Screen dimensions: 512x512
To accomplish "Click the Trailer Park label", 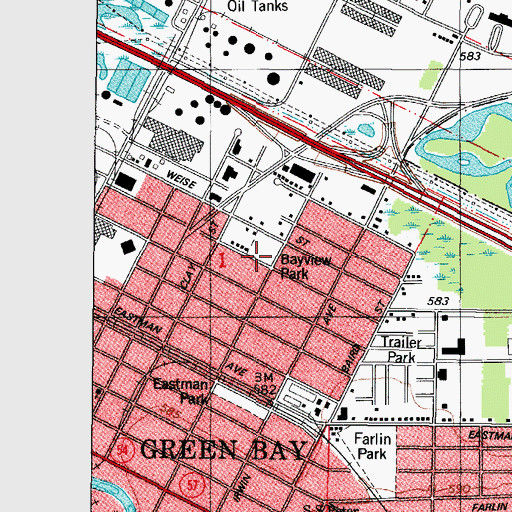I will (401, 350).
